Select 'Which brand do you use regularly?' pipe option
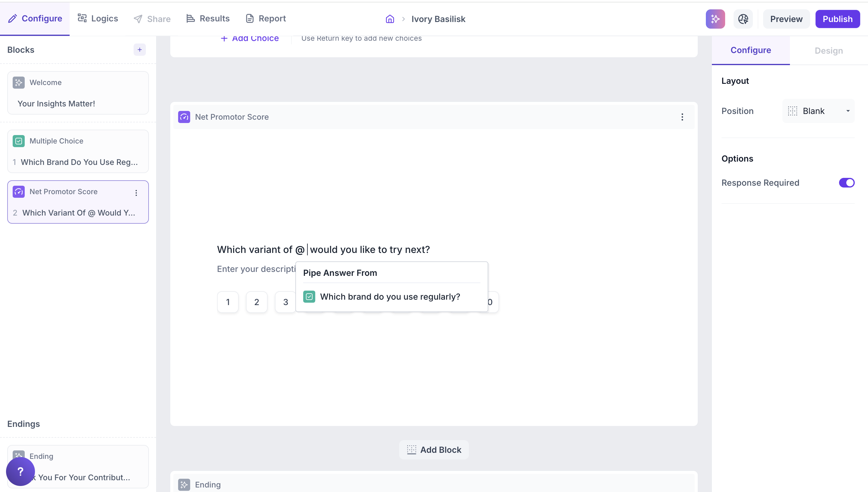The image size is (868, 492). click(x=390, y=296)
